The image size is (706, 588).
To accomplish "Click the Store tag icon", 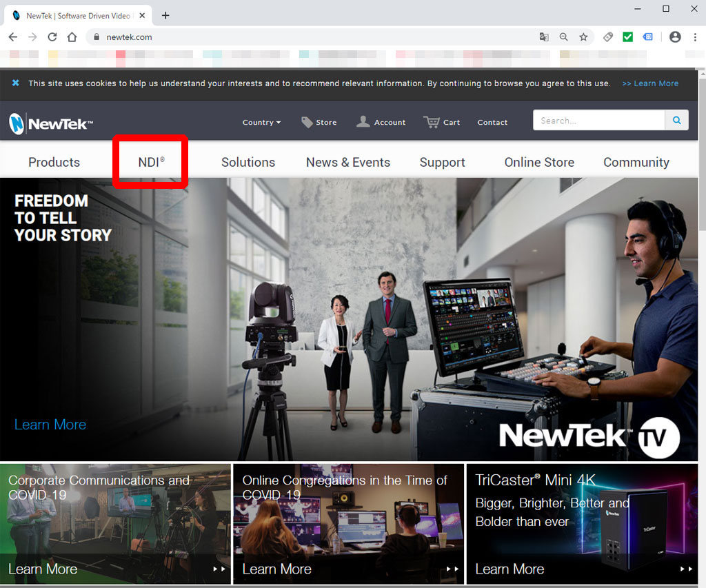I will coord(307,122).
